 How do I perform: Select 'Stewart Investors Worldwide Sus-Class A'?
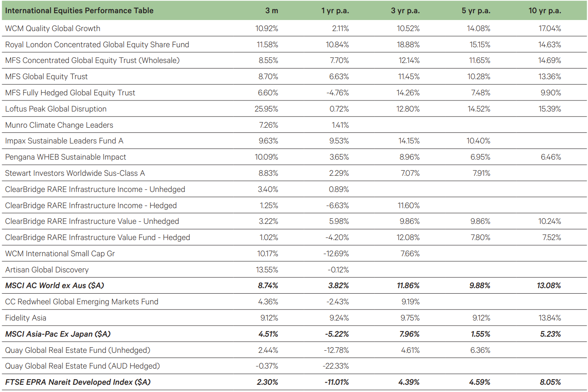click(x=75, y=173)
